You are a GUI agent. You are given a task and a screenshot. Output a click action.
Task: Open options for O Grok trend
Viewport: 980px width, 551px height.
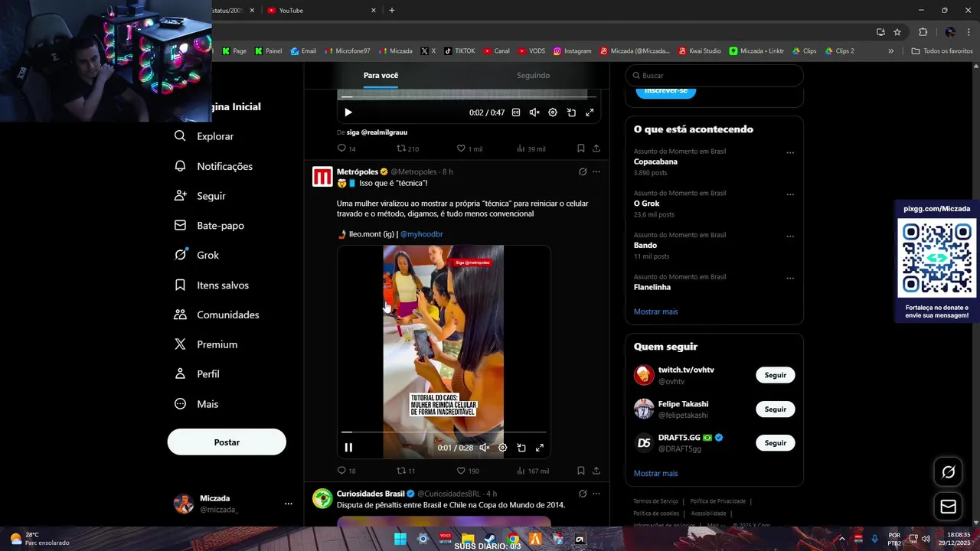pos(790,194)
